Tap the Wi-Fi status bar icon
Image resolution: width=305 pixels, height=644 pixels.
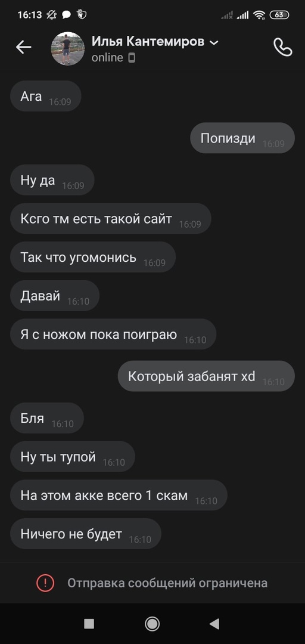[259, 15]
